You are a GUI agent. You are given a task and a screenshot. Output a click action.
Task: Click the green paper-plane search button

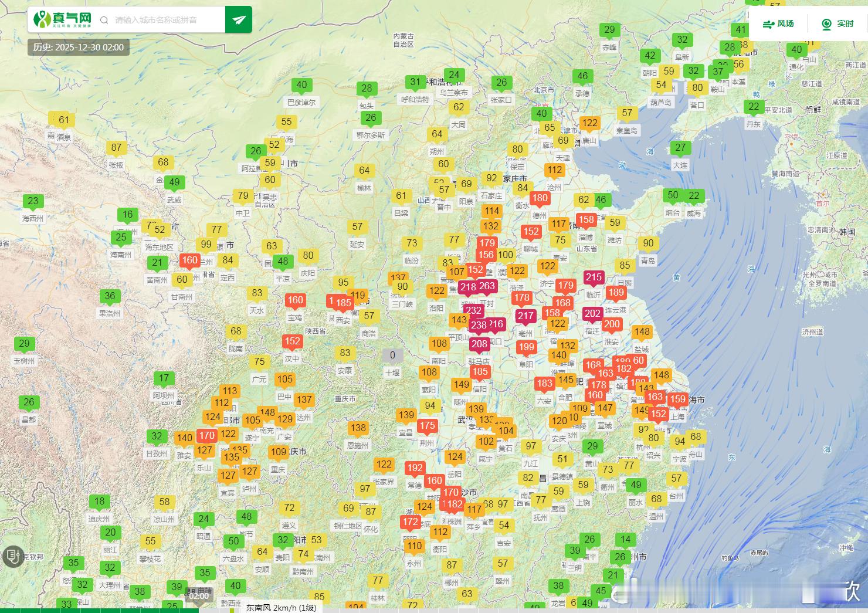(x=239, y=19)
